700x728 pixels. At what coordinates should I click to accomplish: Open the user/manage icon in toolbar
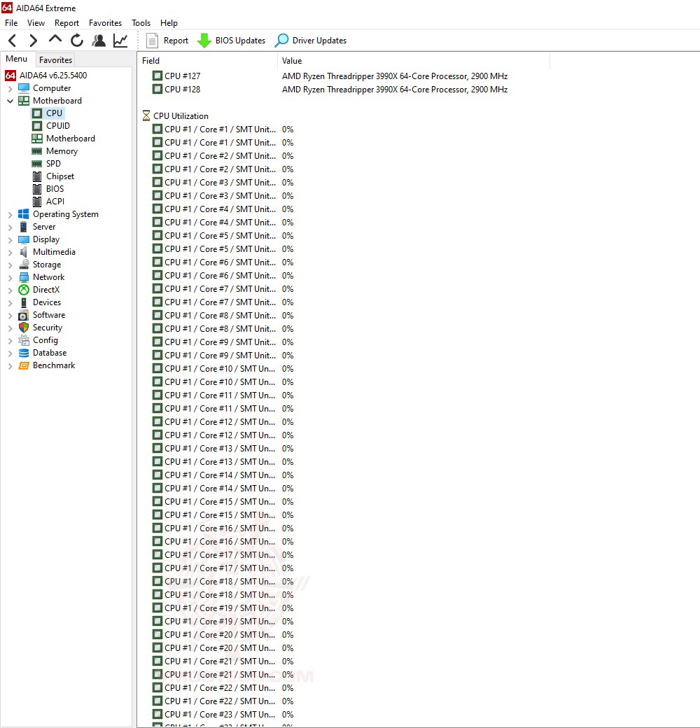coord(99,41)
